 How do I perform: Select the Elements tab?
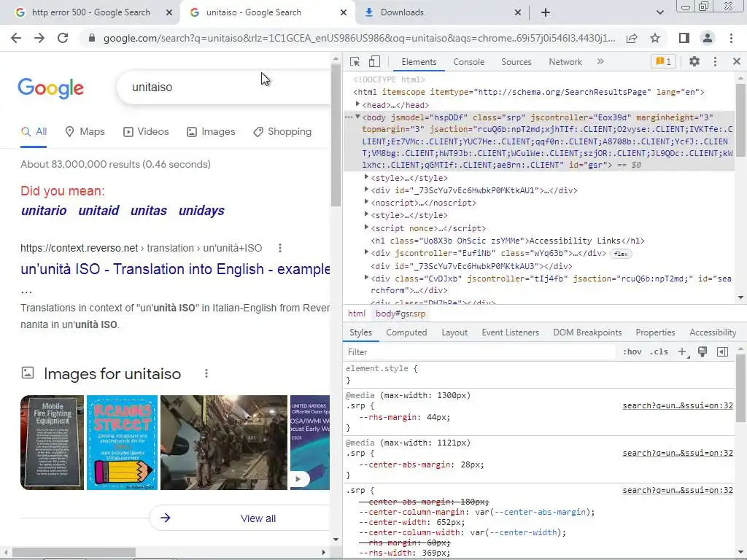418,62
